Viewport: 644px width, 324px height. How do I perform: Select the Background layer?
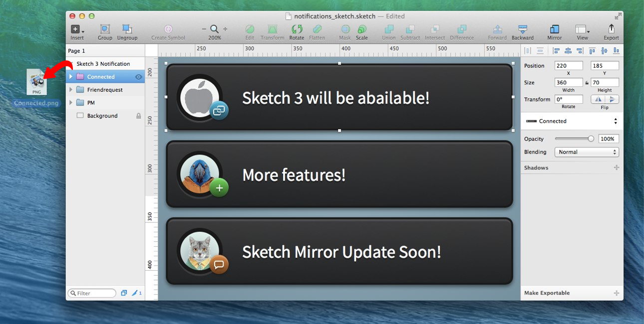click(x=105, y=116)
